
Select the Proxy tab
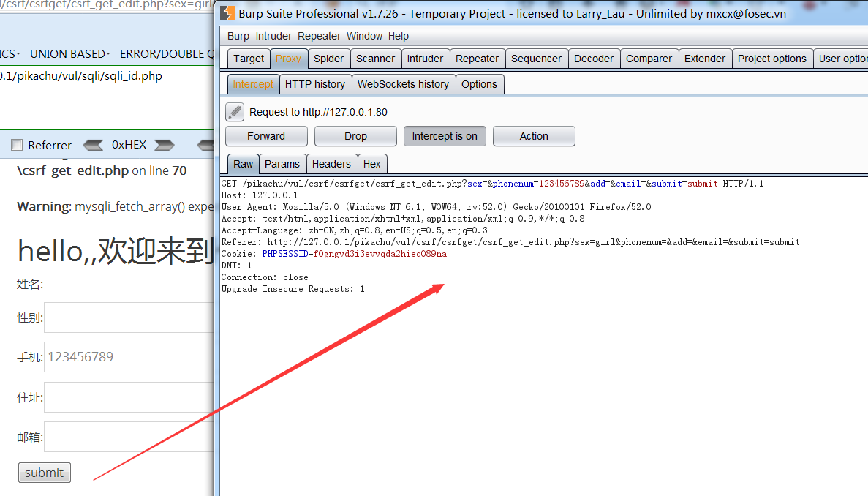(x=288, y=59)
